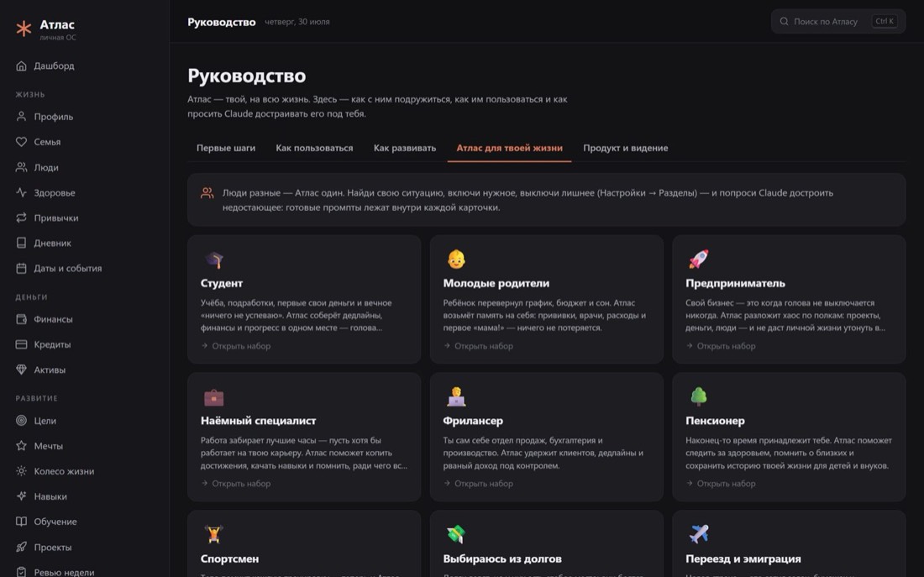Open Проекты rocket icon in sidebar
This screenshot has height=577, width=924.
click(x=21, y=547)
